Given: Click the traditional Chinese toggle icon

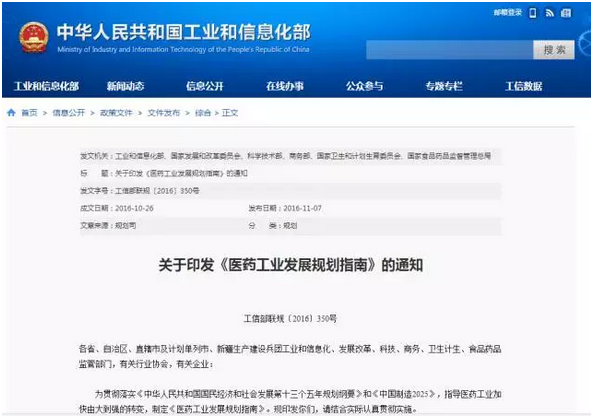Looking at the screenshot, I should click(x=566, y=13).
